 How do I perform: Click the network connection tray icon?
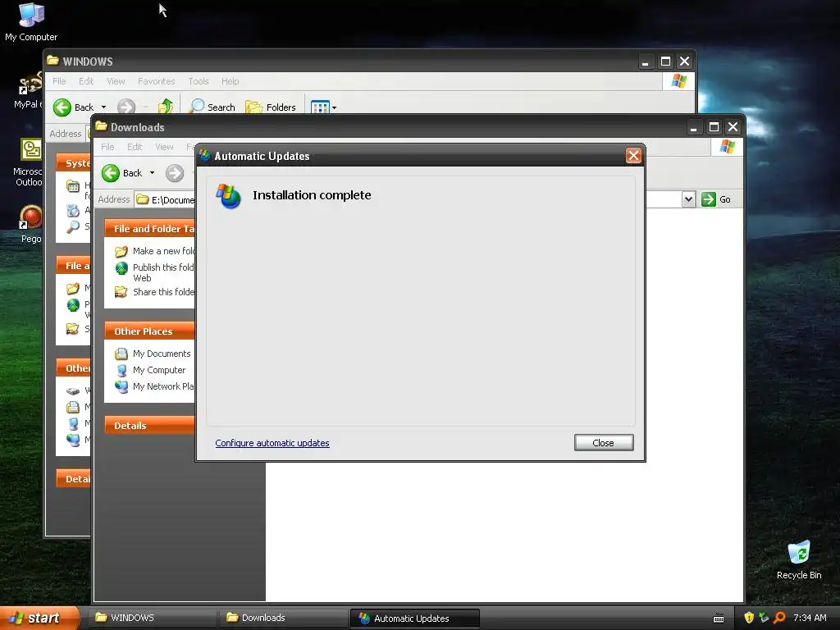pos(764,618)
